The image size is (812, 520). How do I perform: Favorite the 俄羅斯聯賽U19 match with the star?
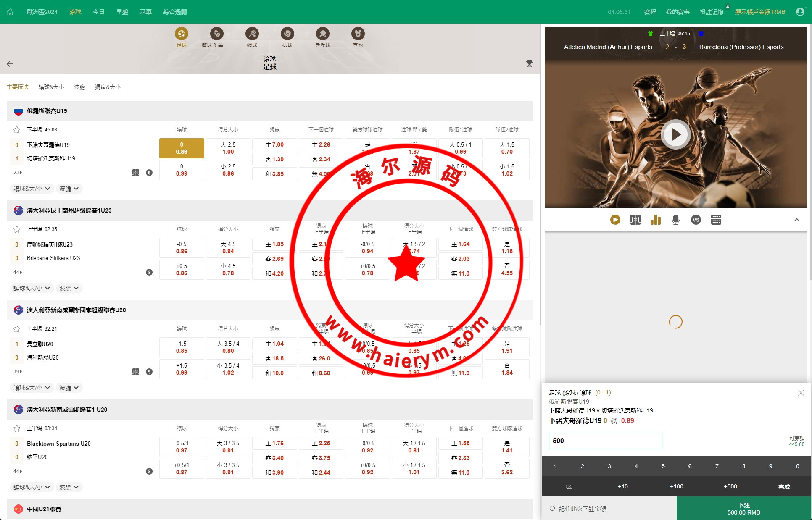pyautogui.click(x=17, y=130)
